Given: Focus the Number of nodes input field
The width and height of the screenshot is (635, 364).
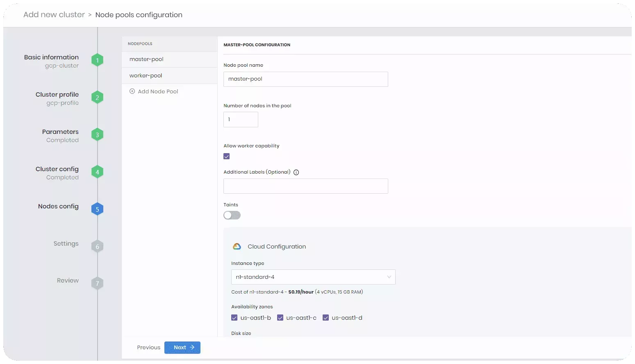Looking at the screenshot, I should click(241, 120).
